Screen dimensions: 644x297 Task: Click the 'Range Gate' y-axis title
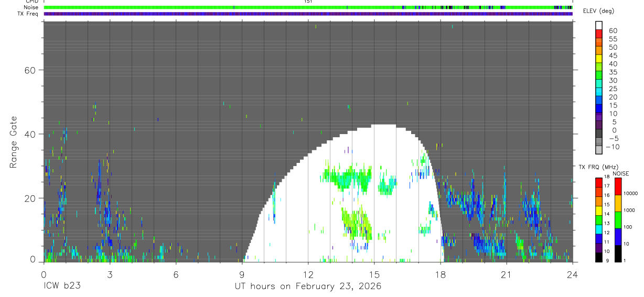pyautogui.click(x=13, y=142)
